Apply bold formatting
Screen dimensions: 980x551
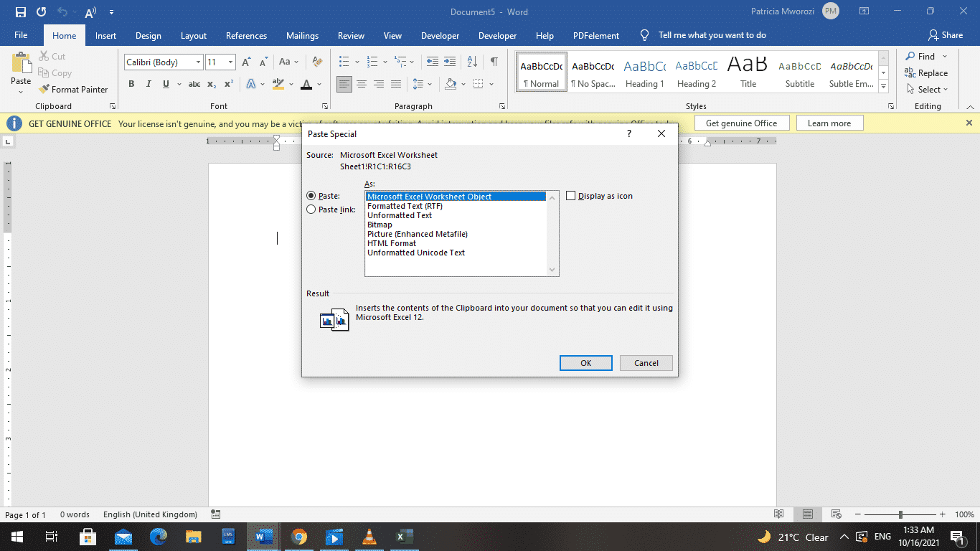[131, 84]
